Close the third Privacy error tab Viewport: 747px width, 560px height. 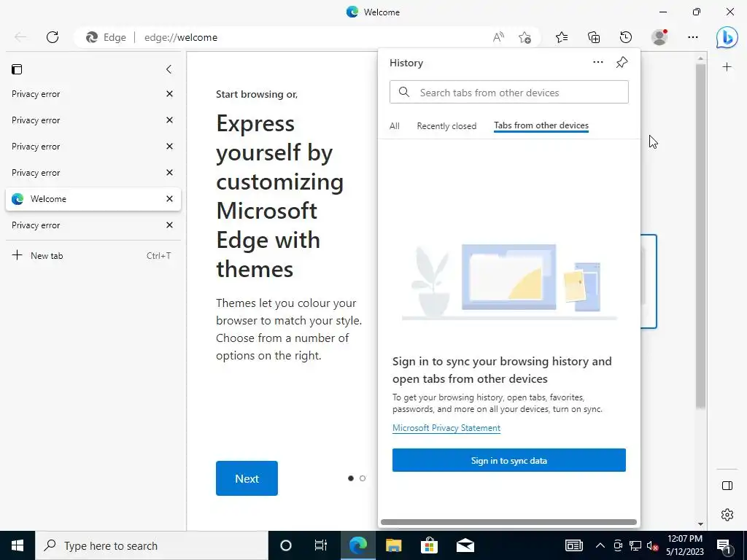click(169, 146)
